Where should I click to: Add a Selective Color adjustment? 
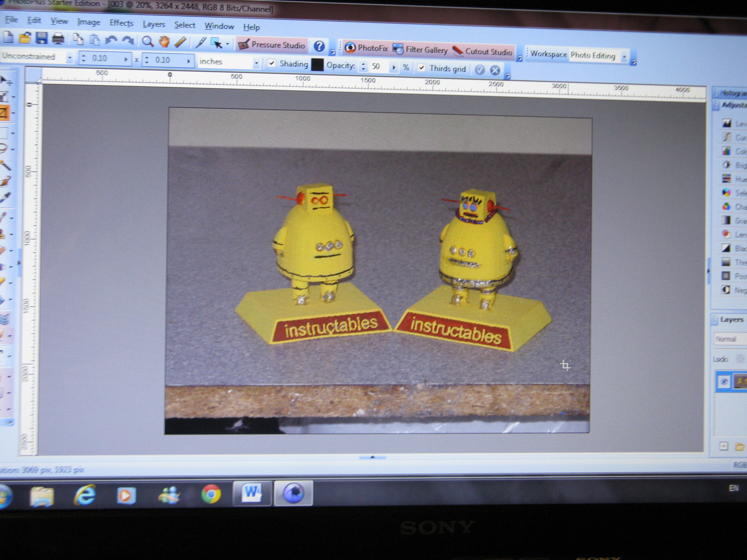[726, 192]
